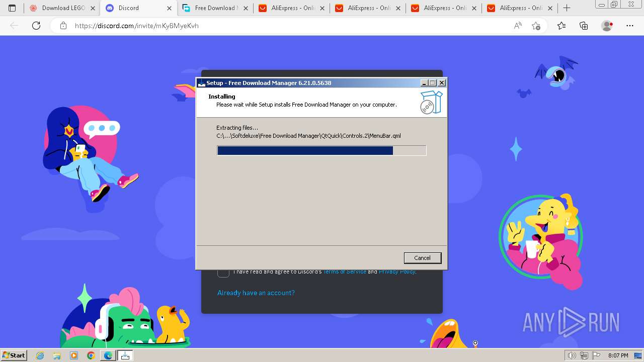Open File Explorer from taskbar
Image resolution: width=644 pixels, height=362 pixels.
point(57,355)
